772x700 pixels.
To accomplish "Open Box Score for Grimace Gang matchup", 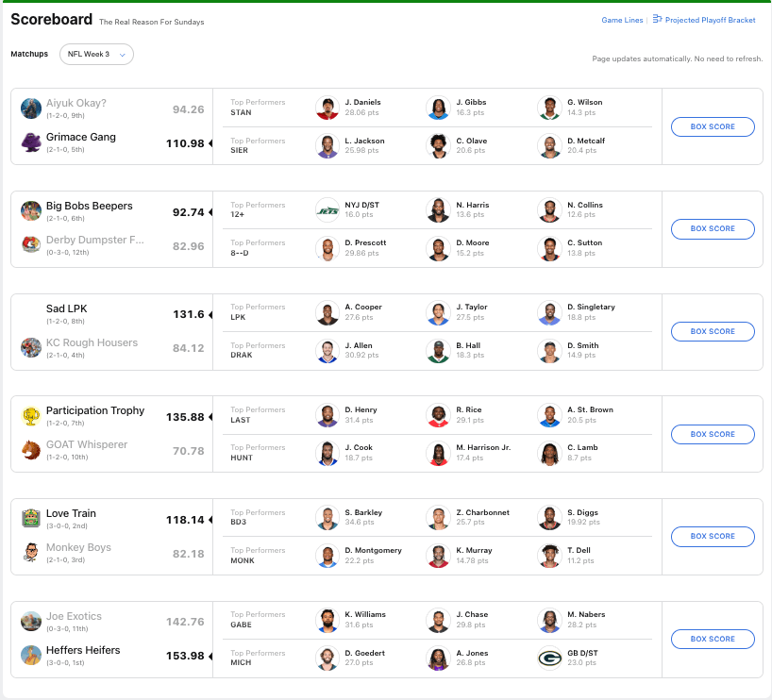I will pos(713,126).
